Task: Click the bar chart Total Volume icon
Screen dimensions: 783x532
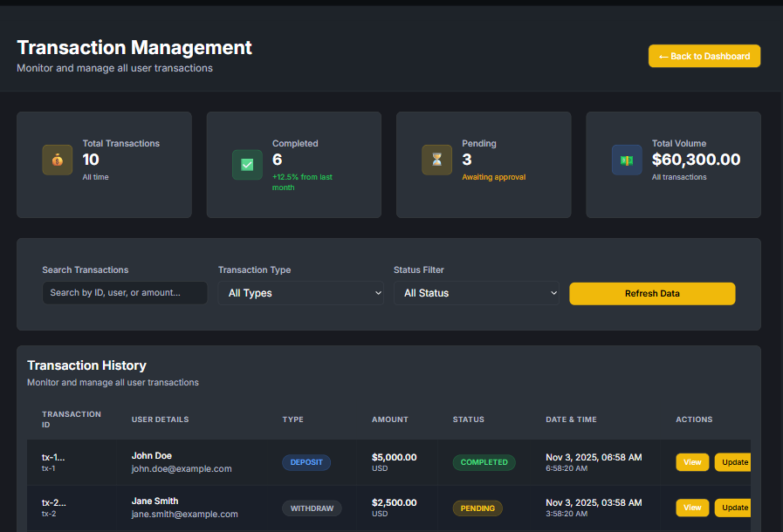Action: pos(627,160)
